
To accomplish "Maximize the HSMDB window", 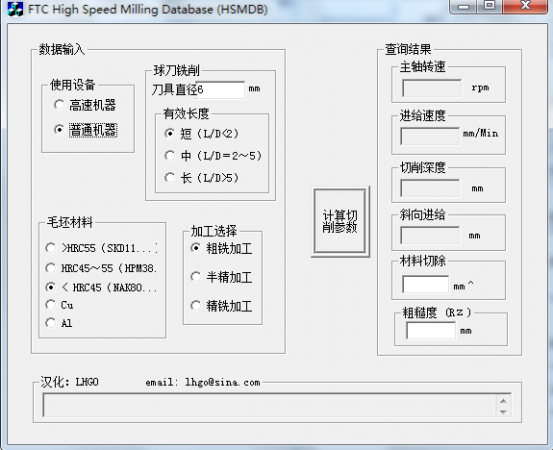I will pyautogui.click(x=490, y=6).
